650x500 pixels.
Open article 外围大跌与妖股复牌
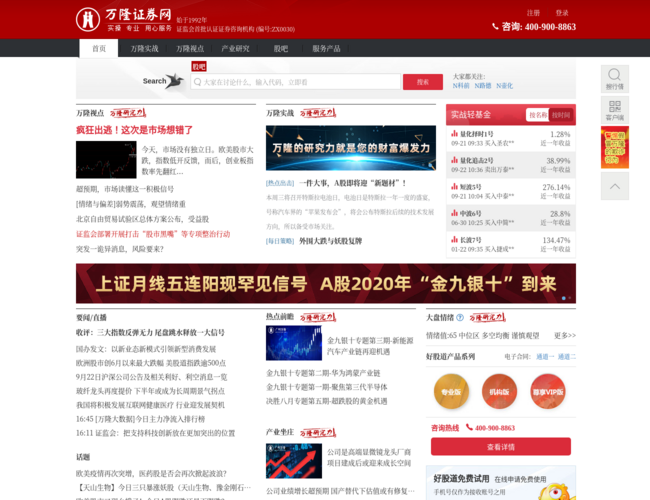coord(330,241)
